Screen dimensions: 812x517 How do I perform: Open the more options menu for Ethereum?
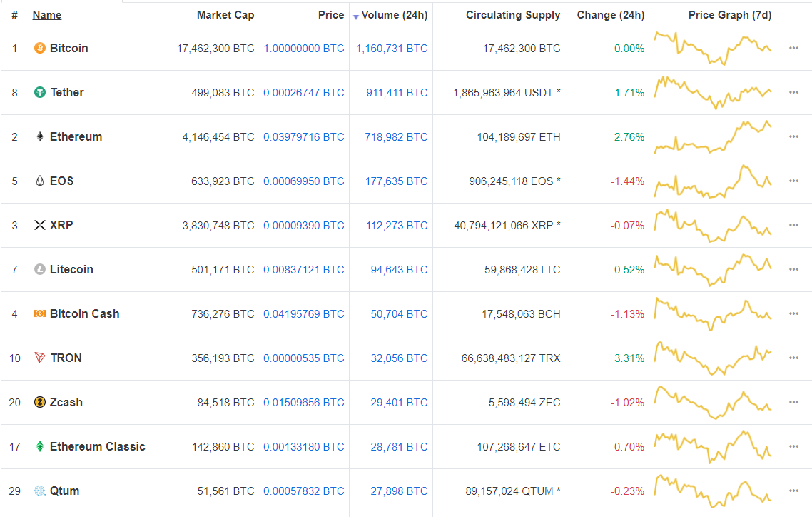[x=793, y=137]
